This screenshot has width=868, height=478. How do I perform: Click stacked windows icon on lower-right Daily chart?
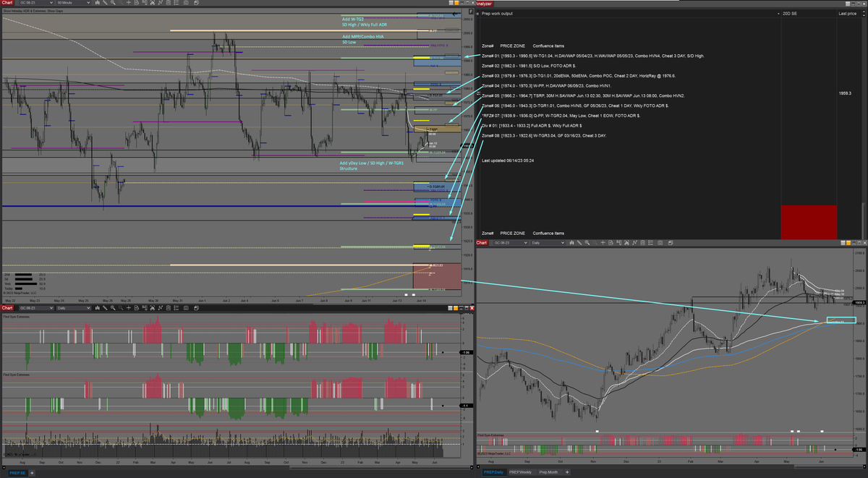[x=671, y=243]
